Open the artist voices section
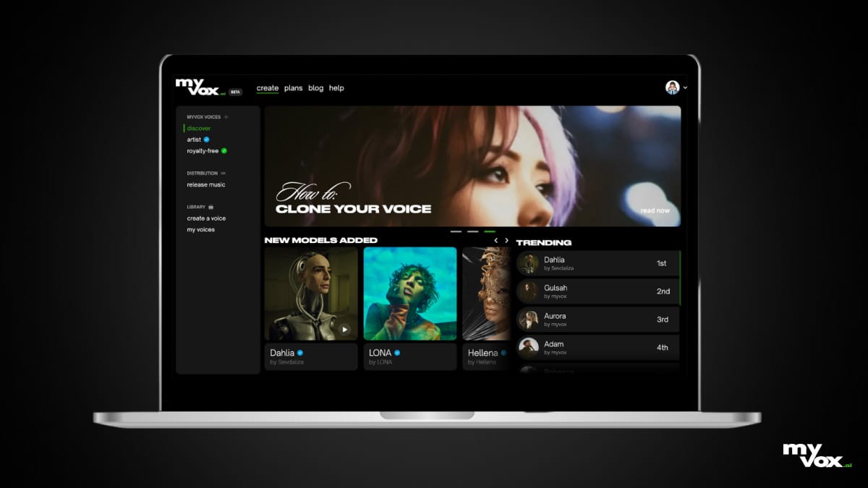 click(194, 140)
